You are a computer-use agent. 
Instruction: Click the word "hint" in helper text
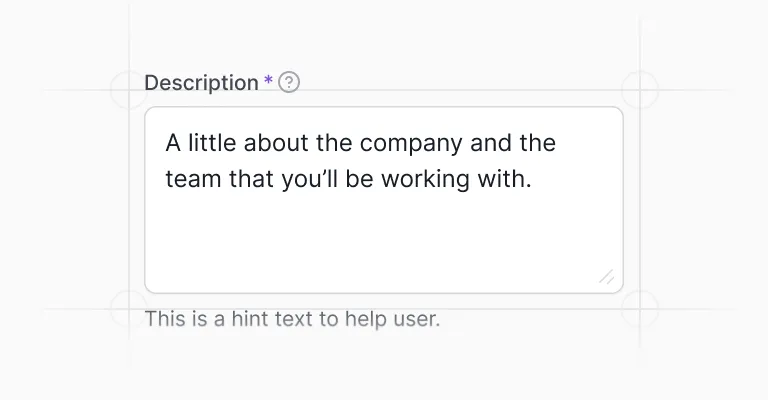(x=250, y=319)
